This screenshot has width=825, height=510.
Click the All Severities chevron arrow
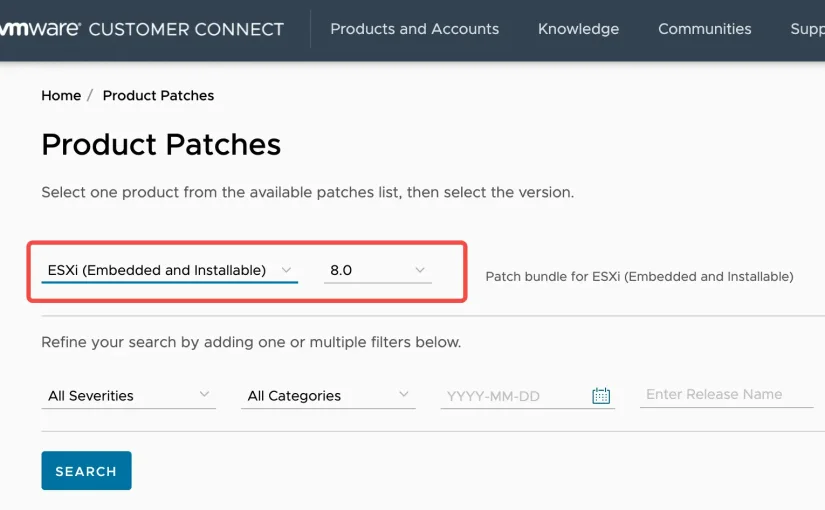point(205,395)
